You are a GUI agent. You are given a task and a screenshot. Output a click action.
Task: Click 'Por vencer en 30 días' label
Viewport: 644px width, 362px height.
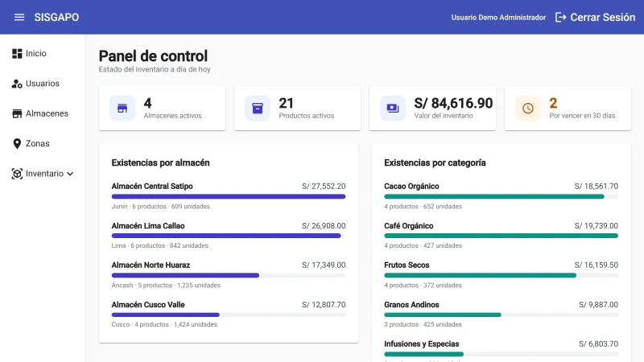[582, 116]
